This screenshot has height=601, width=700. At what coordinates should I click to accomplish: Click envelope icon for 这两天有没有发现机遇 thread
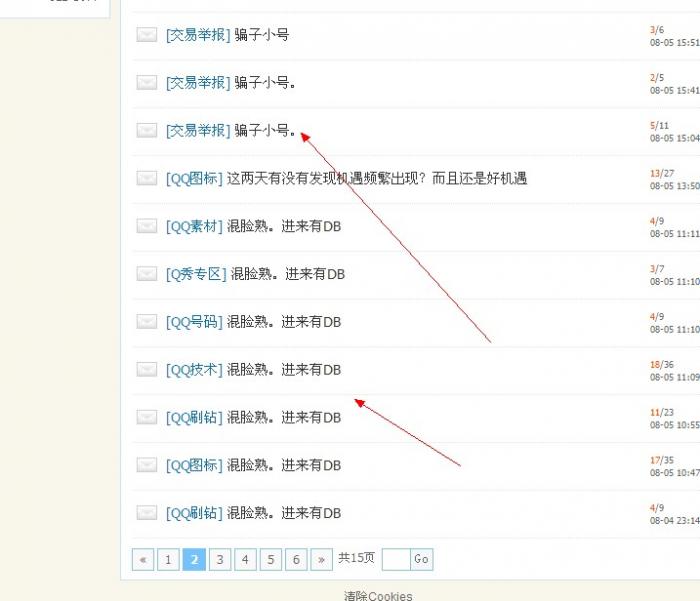[146, 178]
